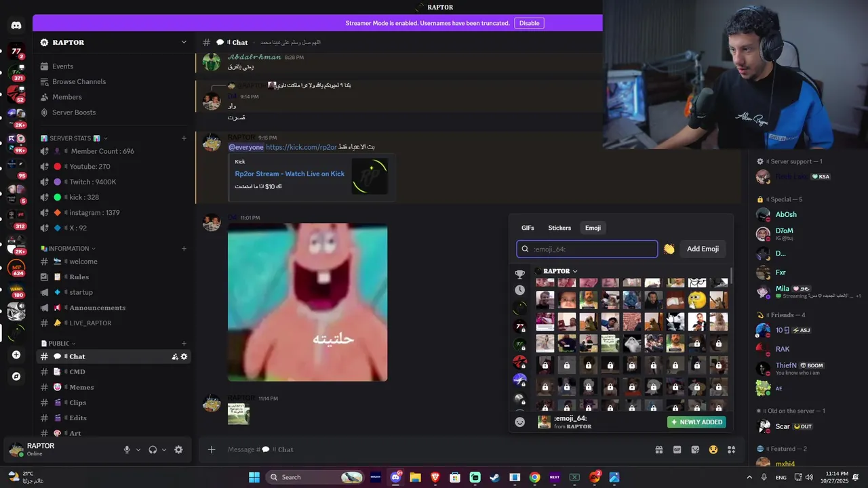The image size is (868, 488).
Task: Open kick.com/rp2or link in message
Action: tap(301, 147)
